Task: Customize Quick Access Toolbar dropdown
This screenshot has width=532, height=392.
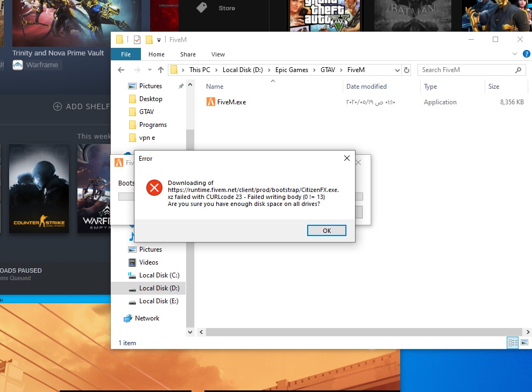Action: coord(160,40)
